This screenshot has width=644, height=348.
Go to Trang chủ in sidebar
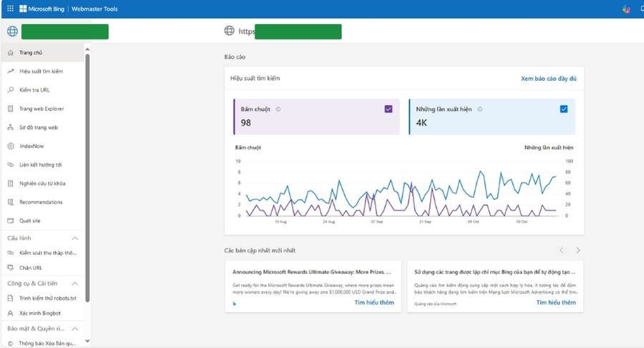click(x=43, y=53)
